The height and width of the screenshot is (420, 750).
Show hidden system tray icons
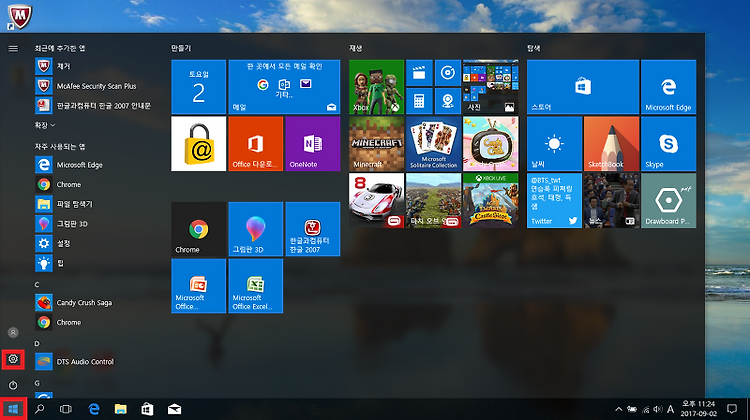(618, 409)
